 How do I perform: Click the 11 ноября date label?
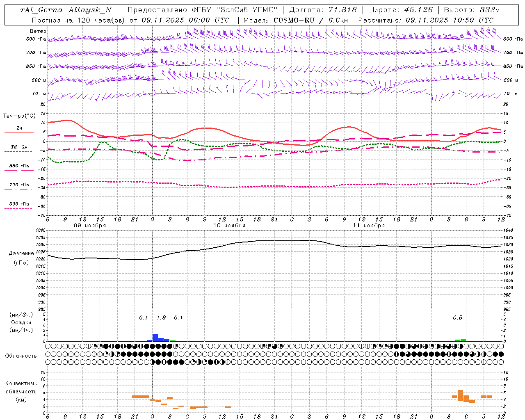click(369, 226)
